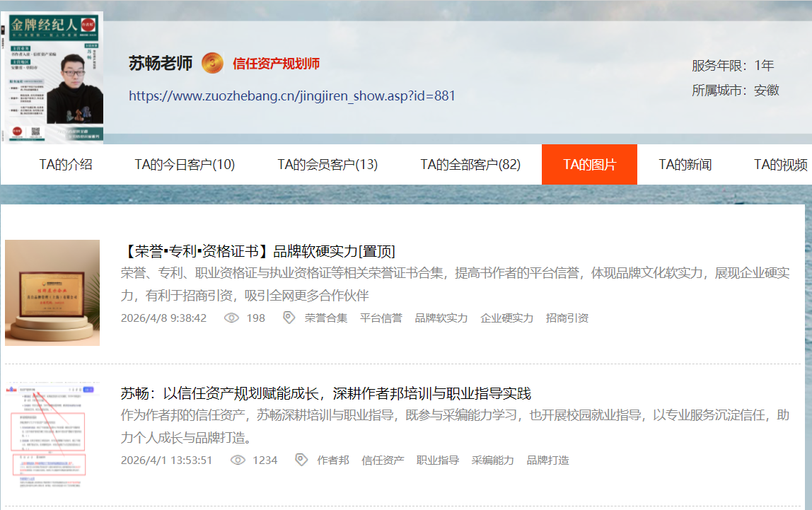Open the 【荣誉•专利•资格证书】品牌软硬实力 post title
The image size is (812, 510).
point(258,252)
